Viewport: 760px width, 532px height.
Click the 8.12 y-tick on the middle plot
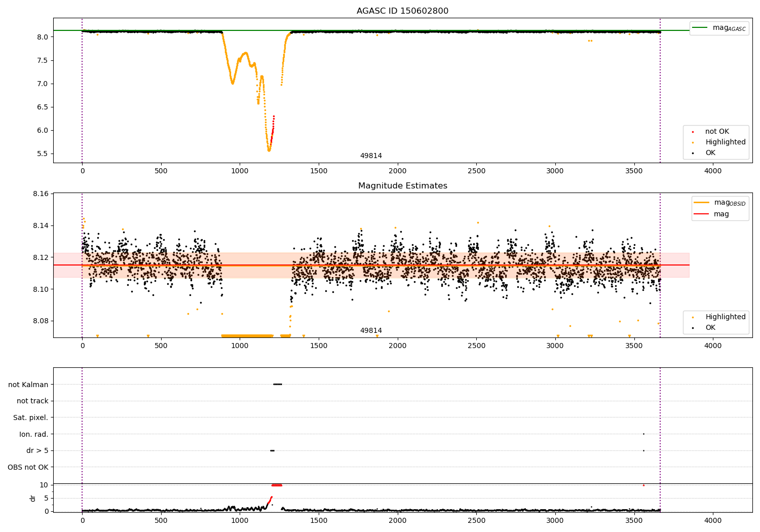click(40, 257)
